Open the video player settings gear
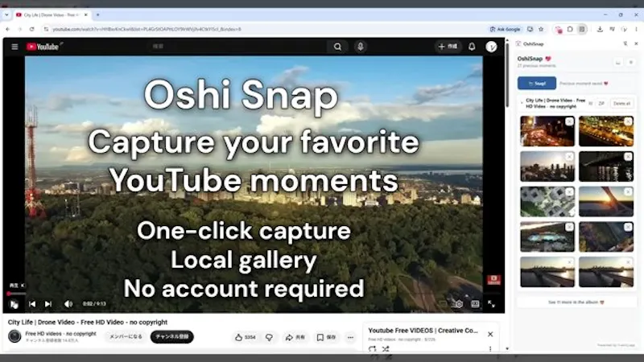The width and height of the screenshot is (644, 362). [x=459, y=304]
